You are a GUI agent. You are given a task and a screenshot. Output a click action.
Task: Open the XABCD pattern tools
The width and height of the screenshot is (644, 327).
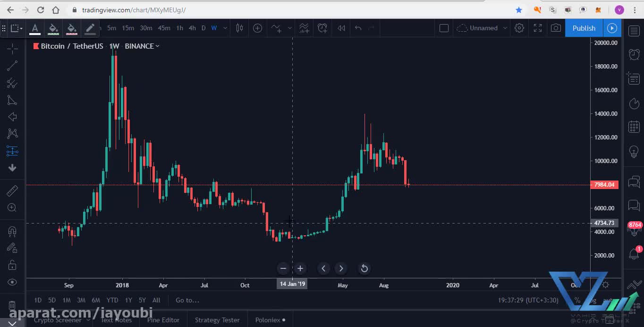pyautogui.click(x=12, y=134)
